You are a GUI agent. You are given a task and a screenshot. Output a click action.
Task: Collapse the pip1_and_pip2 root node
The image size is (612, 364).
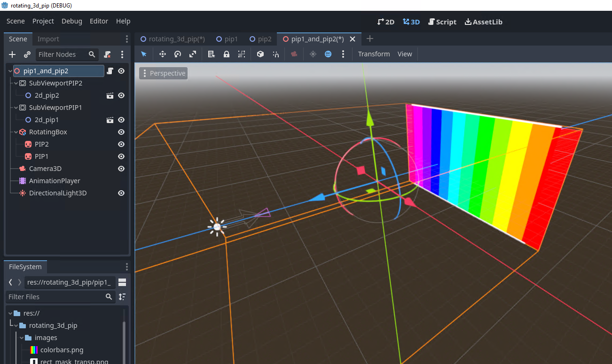[x=10, y=71]
